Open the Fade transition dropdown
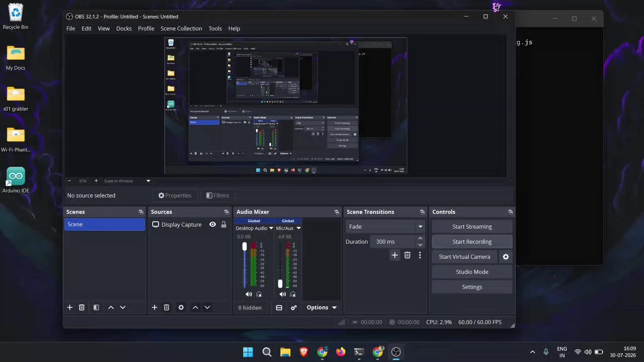This screenshot has height=362, width=644. click(x=385, y=227)
